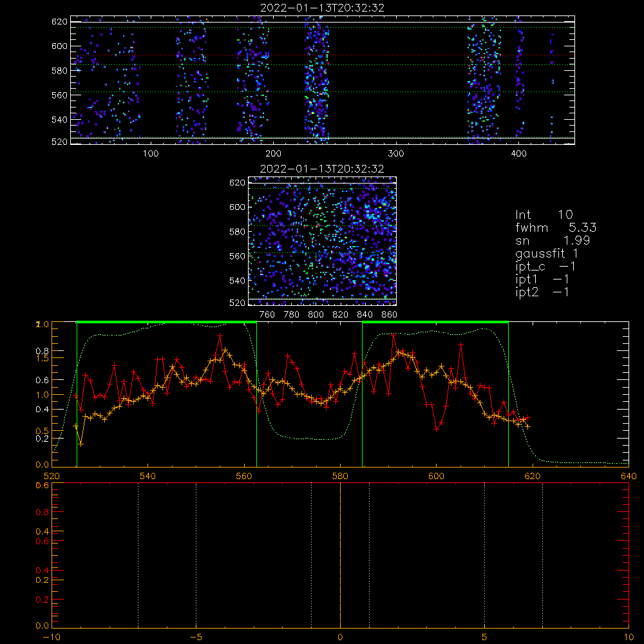Click the 'ipt2 -1' parameter line
Viewport: 644px width, 644px height.
(542, 292)
